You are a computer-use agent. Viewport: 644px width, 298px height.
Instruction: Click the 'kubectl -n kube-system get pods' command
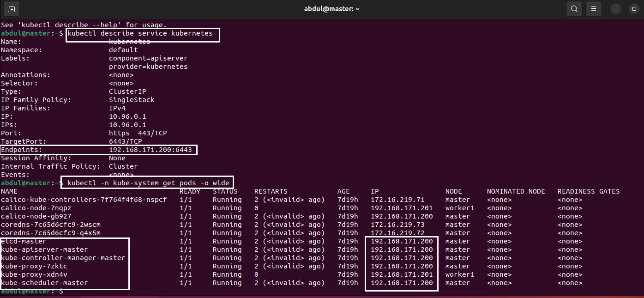[x=148, y=183]
